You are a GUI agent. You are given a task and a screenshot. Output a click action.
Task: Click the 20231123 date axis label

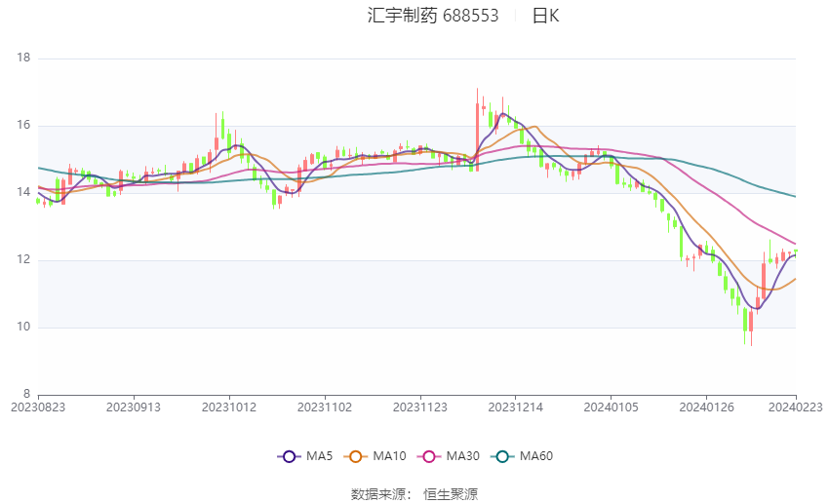coord(420,407)
